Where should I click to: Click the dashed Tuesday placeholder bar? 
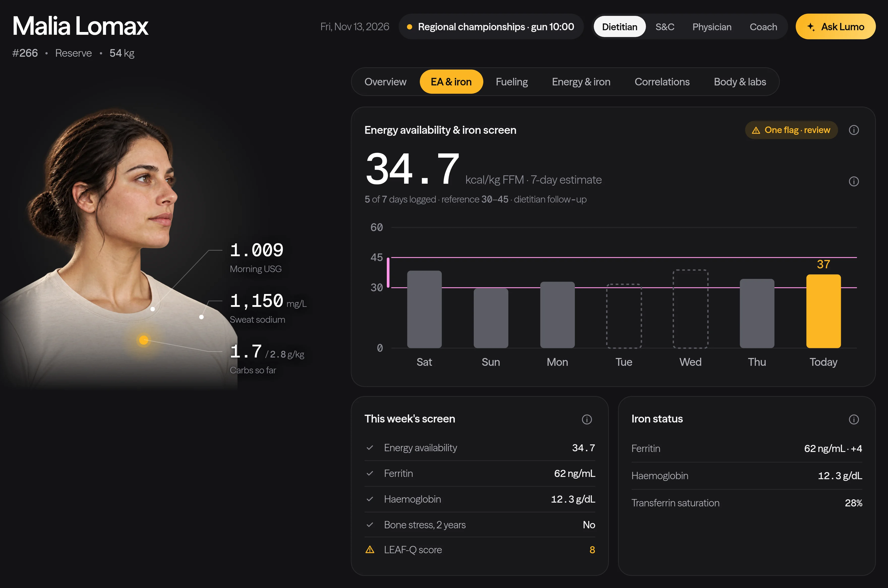624,316
